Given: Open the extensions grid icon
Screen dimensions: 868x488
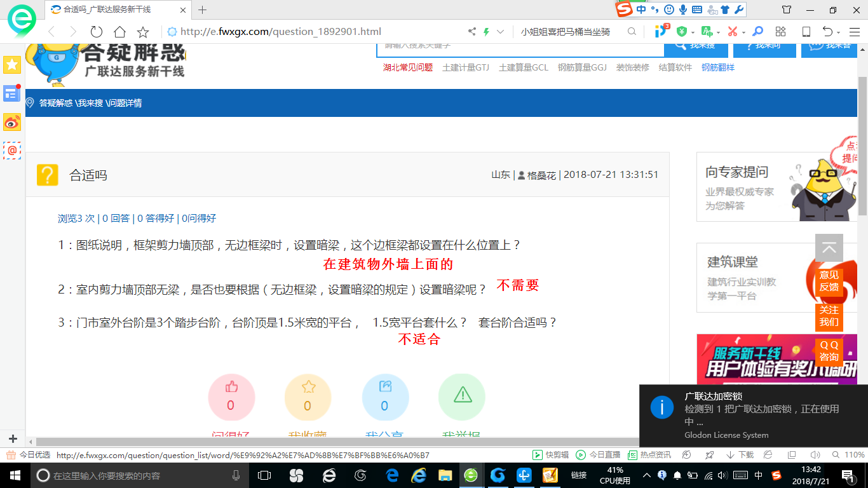Looking at the screenshot, I should [781, 32].
